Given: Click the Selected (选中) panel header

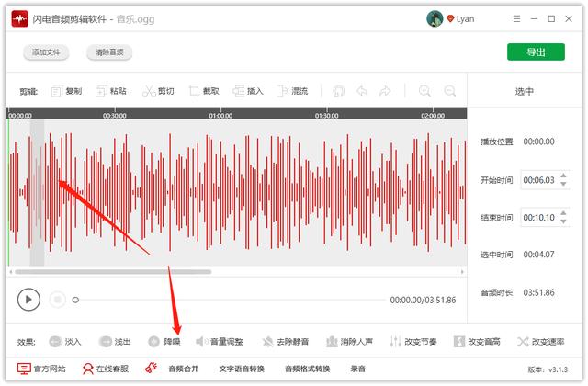Looking at the screenshot, I should click(x=525, y=91).
